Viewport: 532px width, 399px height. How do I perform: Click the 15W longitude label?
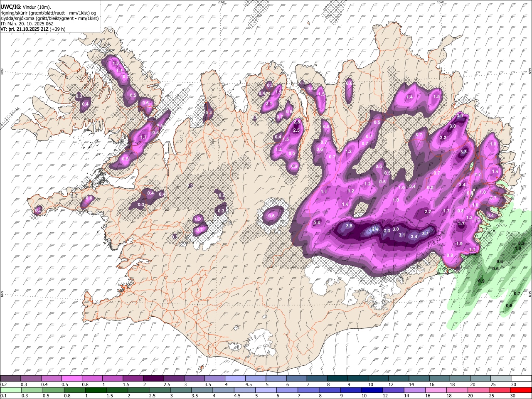pyautogui.click(x=440, y=2)
